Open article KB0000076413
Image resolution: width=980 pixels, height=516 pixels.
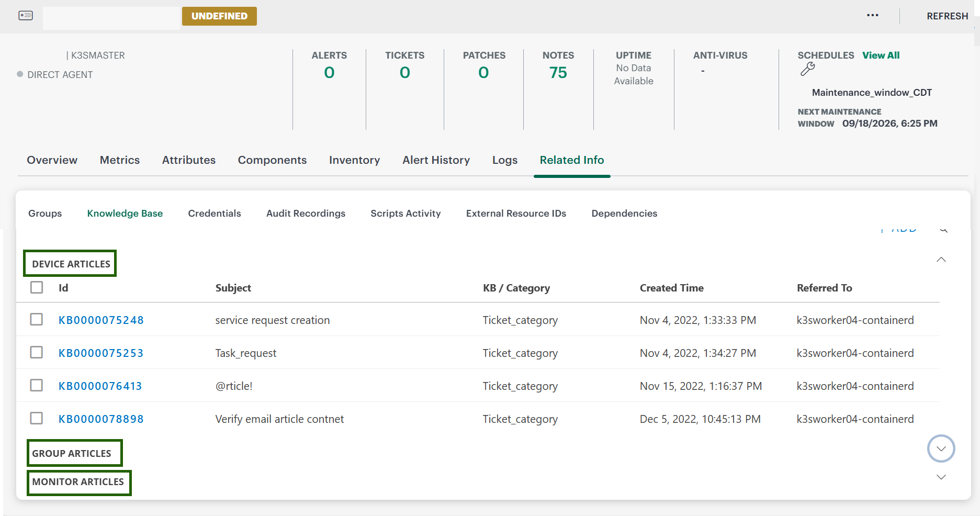[100, 386]
